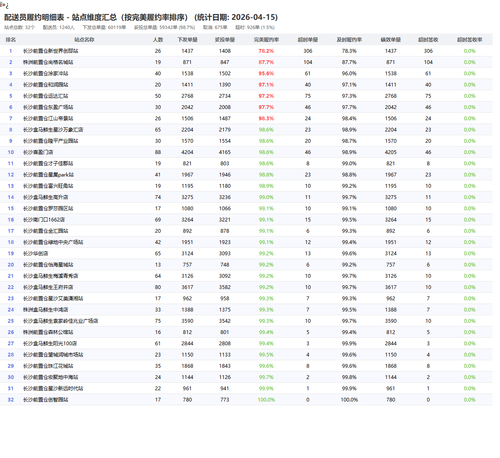Click the 完美履约率 column header
Viewport: 500px width, 458px height.
click(x=266, y=40)
